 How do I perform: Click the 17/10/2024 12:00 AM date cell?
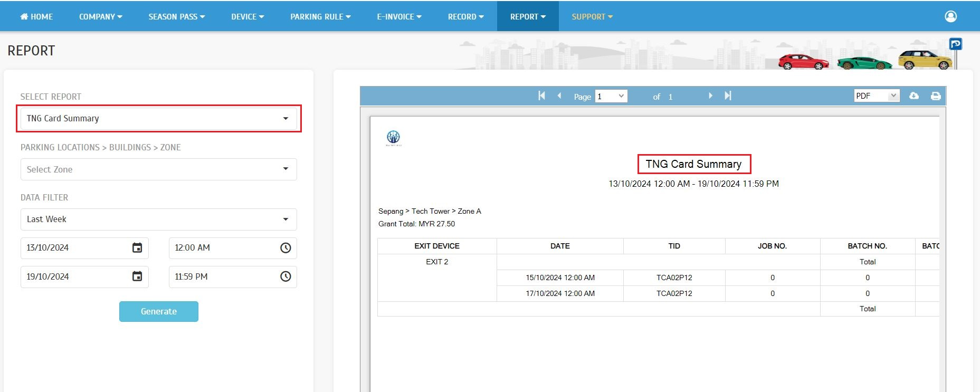(x=560, y=293)
